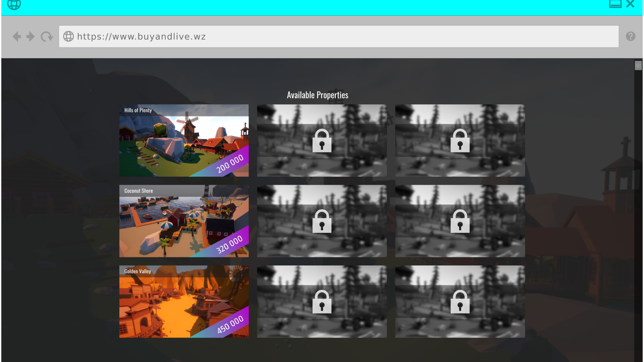Screen dimensions: 644x362
Task: Select the Golden Valley property listing
Action: point(184,301)
